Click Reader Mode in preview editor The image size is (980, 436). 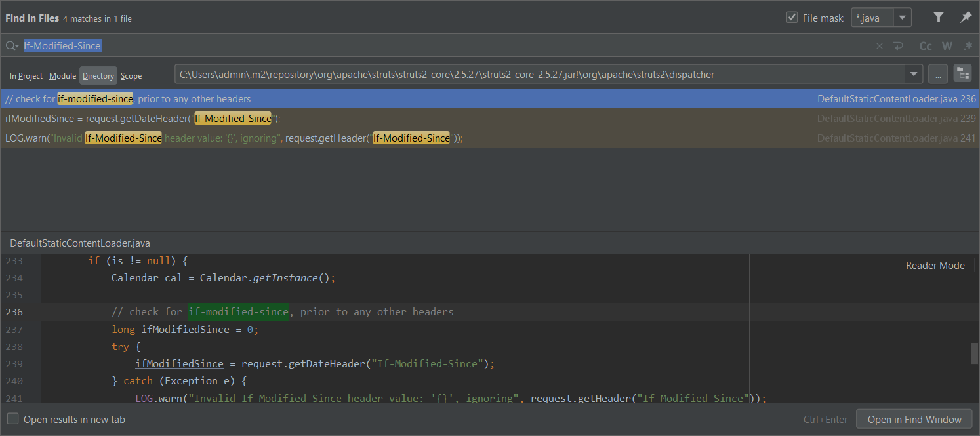coord(935,266)
